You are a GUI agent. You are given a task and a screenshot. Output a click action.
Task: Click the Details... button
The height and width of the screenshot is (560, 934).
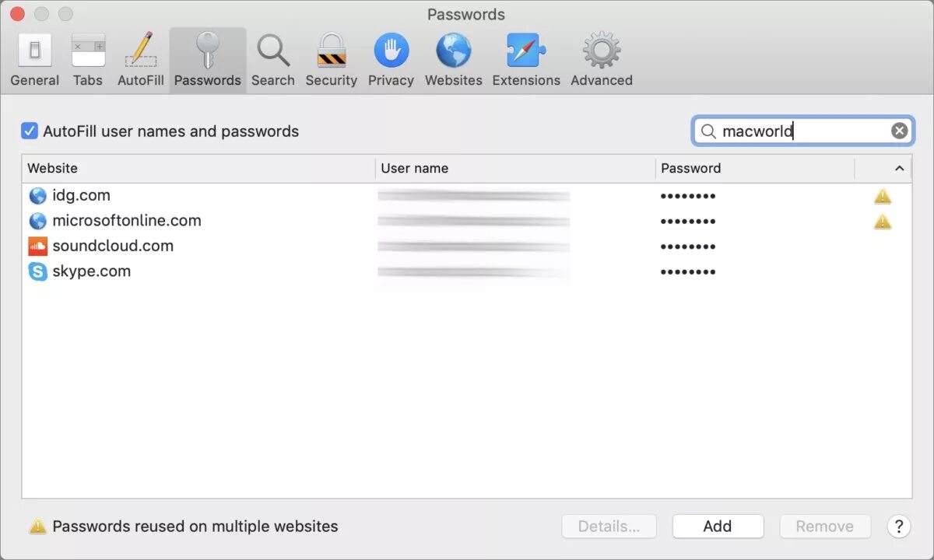609,527
